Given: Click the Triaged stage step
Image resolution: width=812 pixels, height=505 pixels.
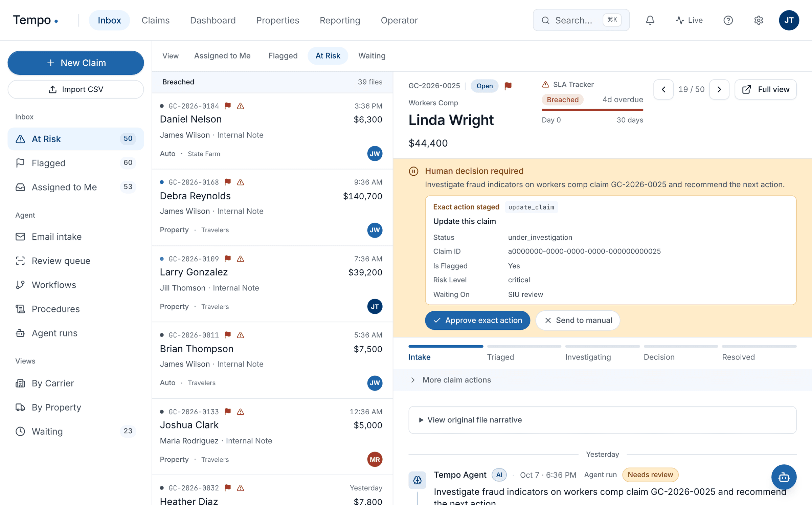Looking at the screenshot, I should point(524,353).
